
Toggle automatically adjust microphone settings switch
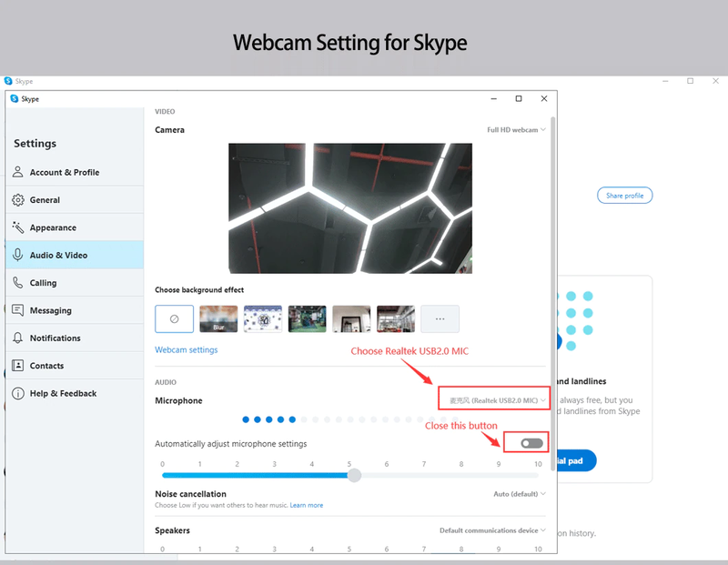pos(531,443)
